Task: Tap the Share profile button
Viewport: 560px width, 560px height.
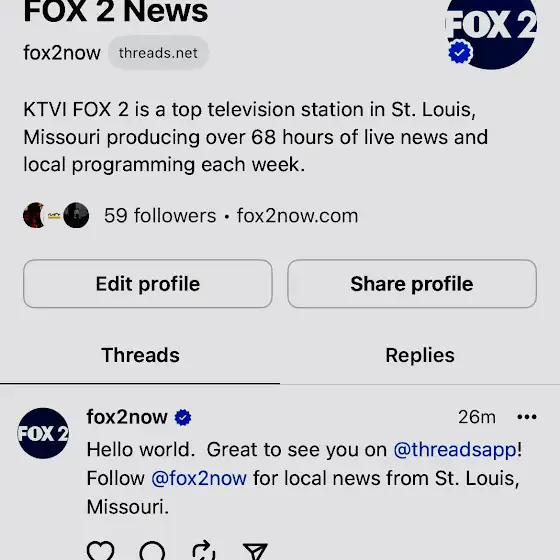Action: click(x=412, y=284)
